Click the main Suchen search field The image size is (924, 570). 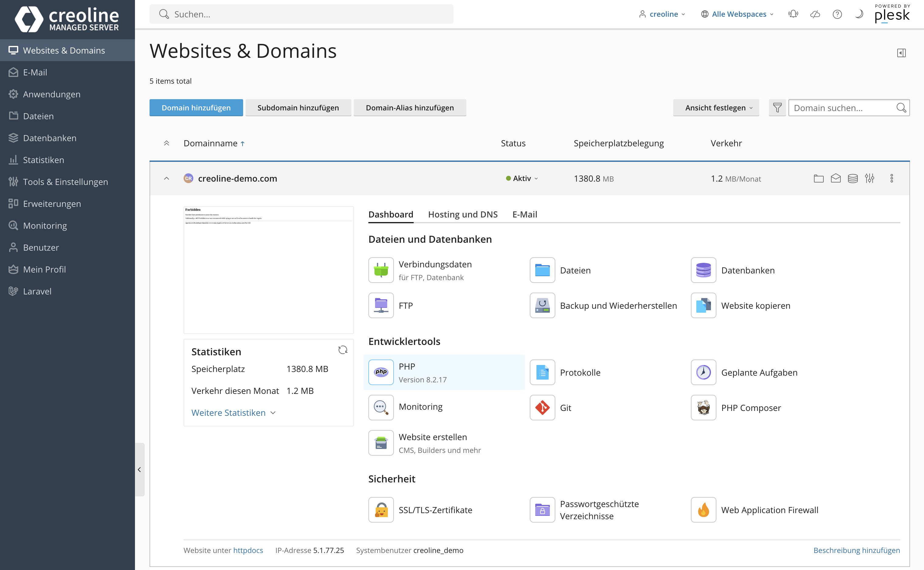[x=301, y=14]
